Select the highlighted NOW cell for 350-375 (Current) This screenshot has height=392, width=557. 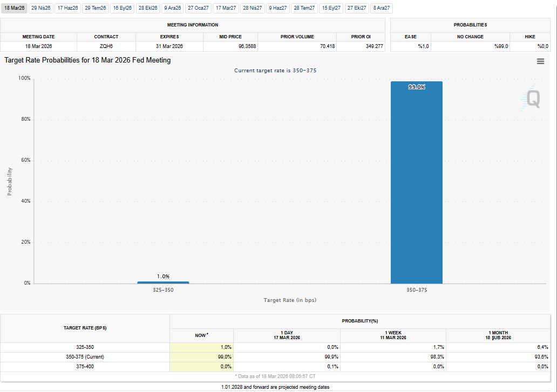[201, 357]
